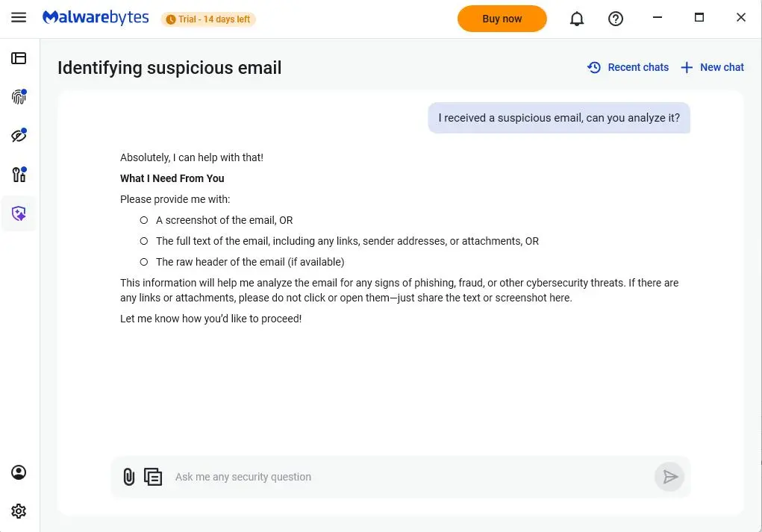Start a New chat

[713, 67]
